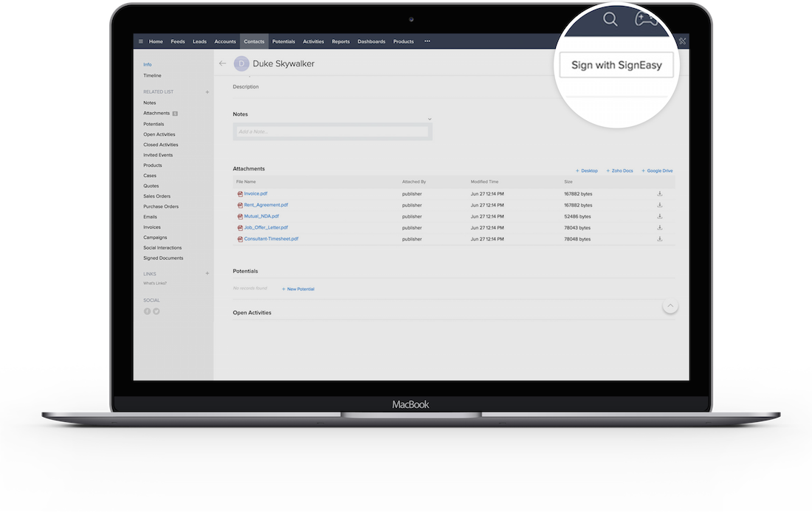The image size is (812, 515).
Task: Select Timeline in the sidebar
Action: pos(152,75)
